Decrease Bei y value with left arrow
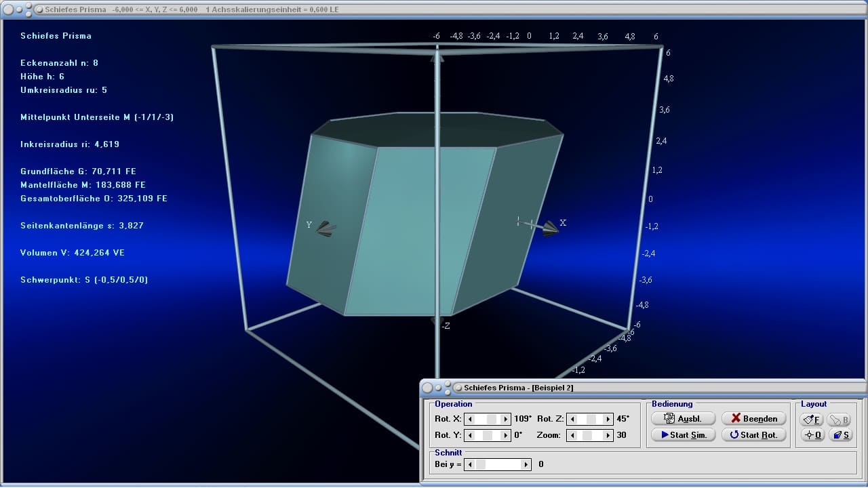The image size is (868, 488). click(x=470, y=464)
